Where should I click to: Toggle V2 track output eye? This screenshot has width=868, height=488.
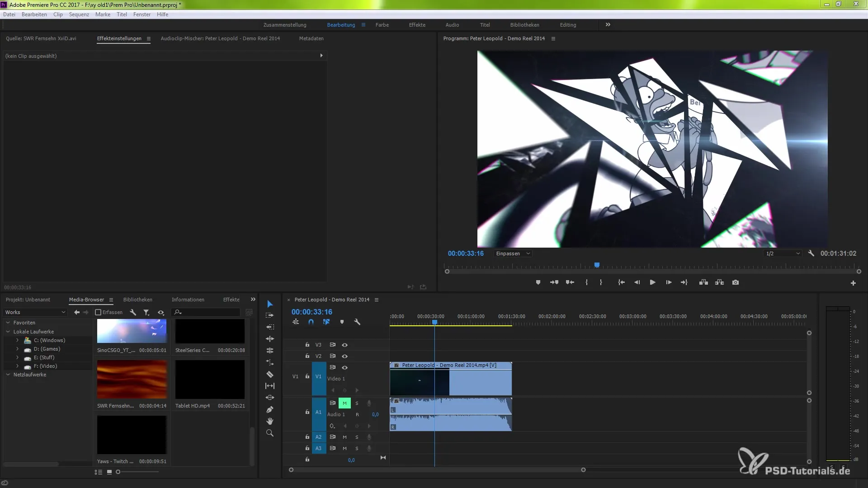pyautogui.click(x=344, y=356)
